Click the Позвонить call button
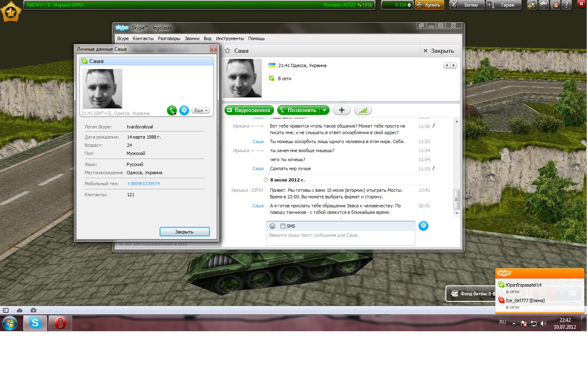The height and width of the screenshot is (368, 588). tap(298, 110)
